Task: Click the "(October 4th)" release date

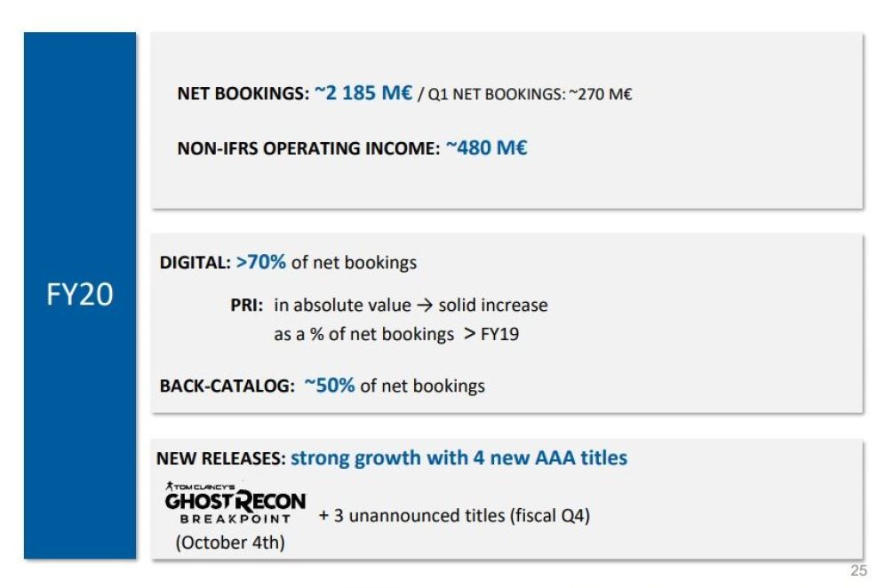Action: pos(230,543)
